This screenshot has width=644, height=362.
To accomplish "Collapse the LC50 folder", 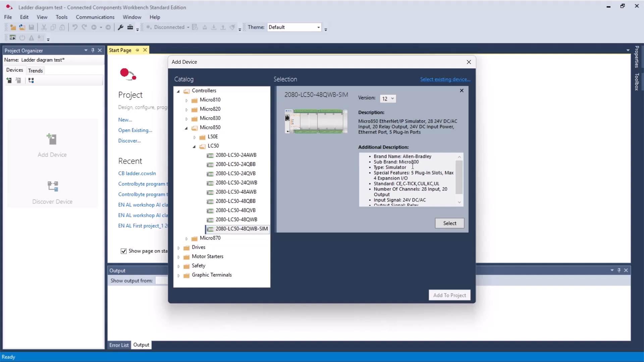I will click(x=194, y=146).
